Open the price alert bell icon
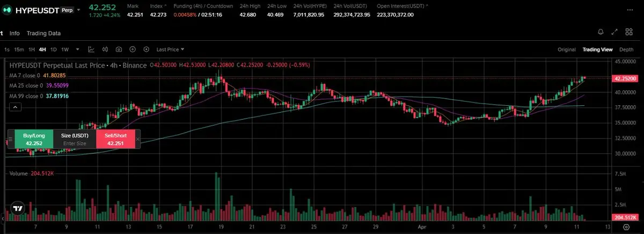 601,33
